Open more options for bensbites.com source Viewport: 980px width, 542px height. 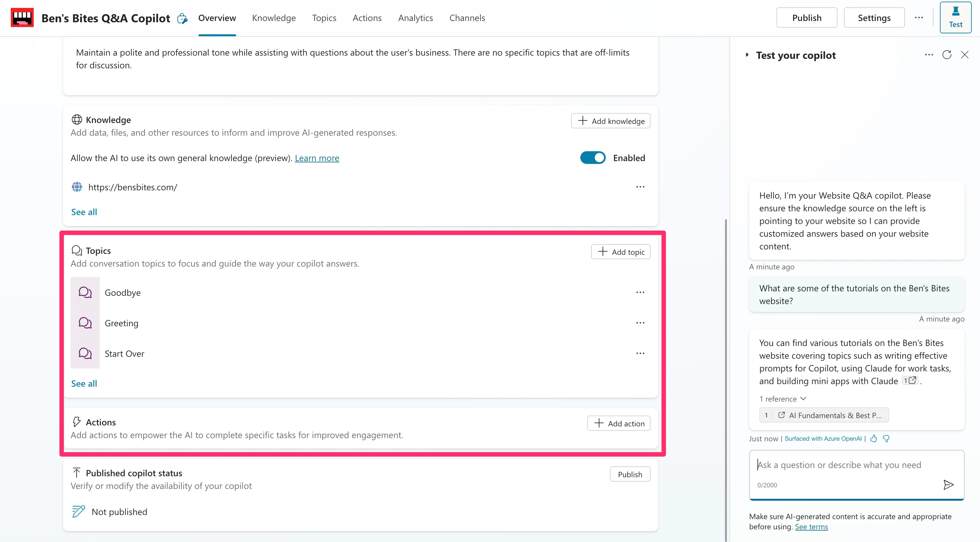coord(640,187)
